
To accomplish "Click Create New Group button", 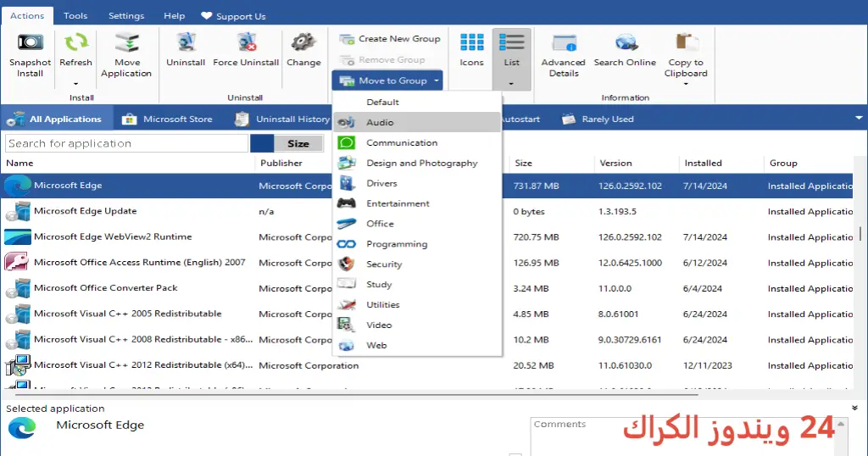I will (x=390, y=39).
